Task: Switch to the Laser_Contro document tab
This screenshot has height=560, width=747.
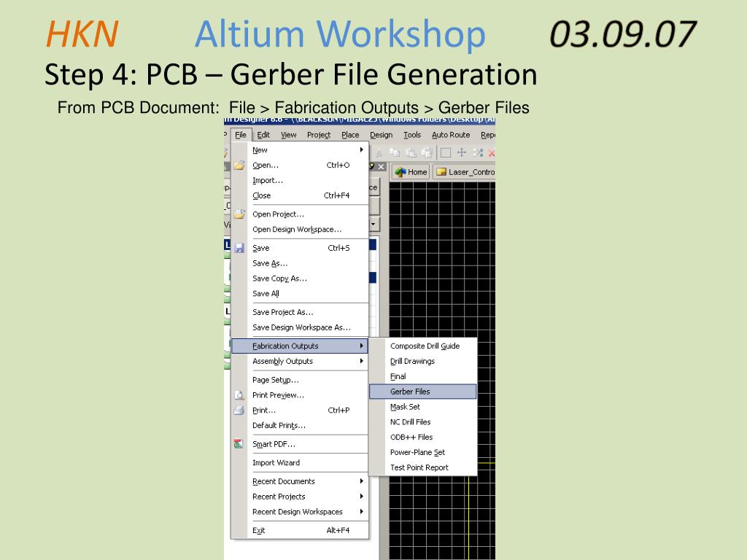Action: tap(465, 172)
